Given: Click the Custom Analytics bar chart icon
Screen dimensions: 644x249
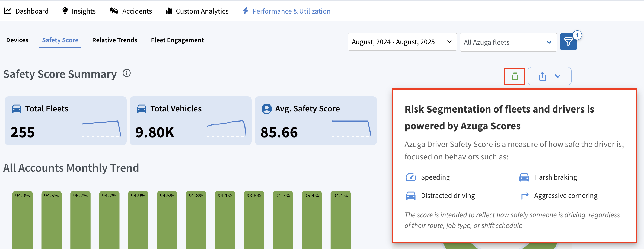Looking at the screenshot, I should tap(169, 11).
